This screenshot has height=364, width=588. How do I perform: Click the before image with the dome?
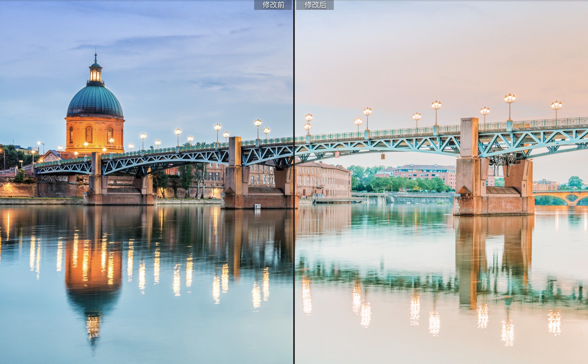(x=146, y=182)
